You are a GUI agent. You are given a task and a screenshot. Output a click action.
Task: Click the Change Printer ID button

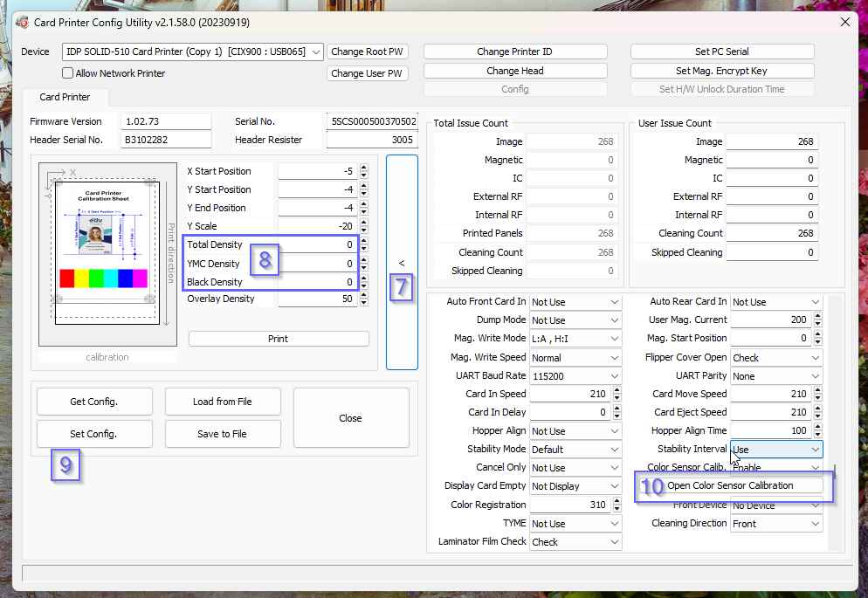(515, 52)
